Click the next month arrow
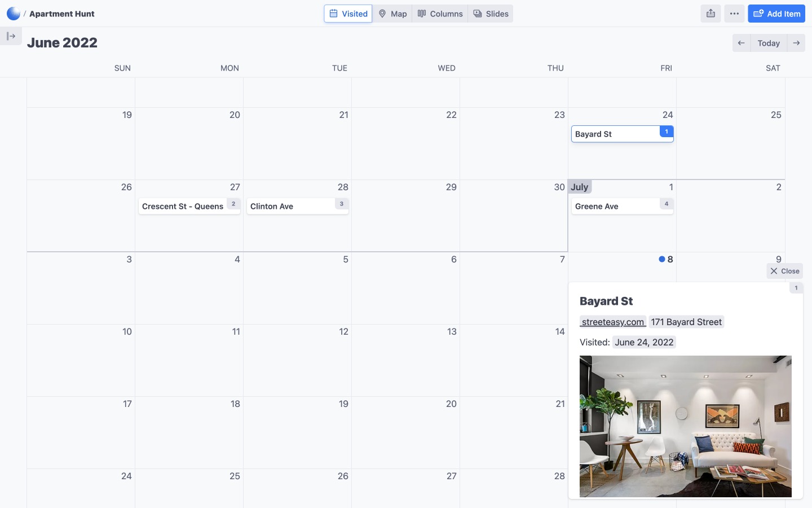This screenshot has height=508, width=812. (796, 43)
